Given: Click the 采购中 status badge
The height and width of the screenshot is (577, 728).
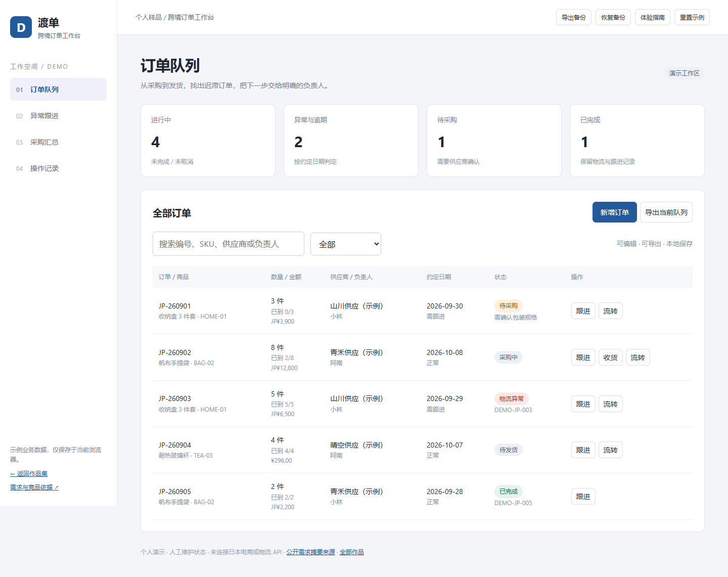Looking at the screenshot, I should coord(509,357).
